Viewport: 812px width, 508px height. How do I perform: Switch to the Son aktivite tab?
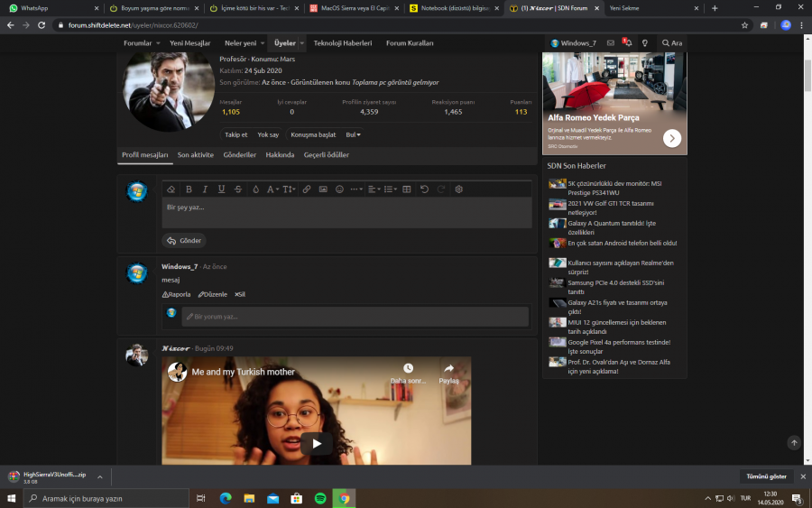(x=195, y=155)
